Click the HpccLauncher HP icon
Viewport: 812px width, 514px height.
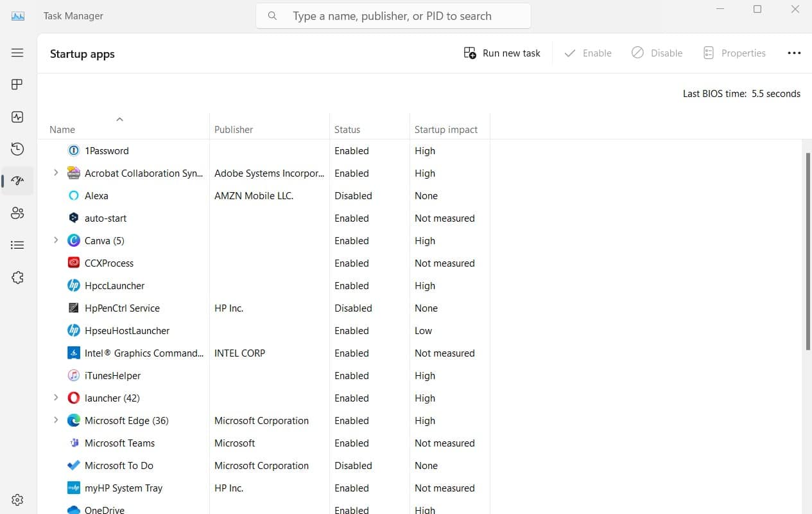coord(74,286)
